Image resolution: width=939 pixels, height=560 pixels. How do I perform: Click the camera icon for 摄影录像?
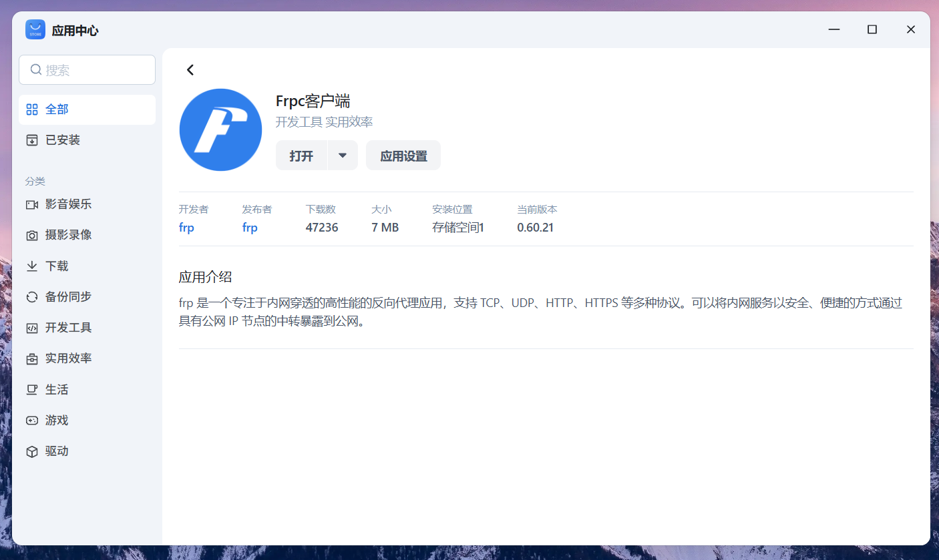[32, 235]
